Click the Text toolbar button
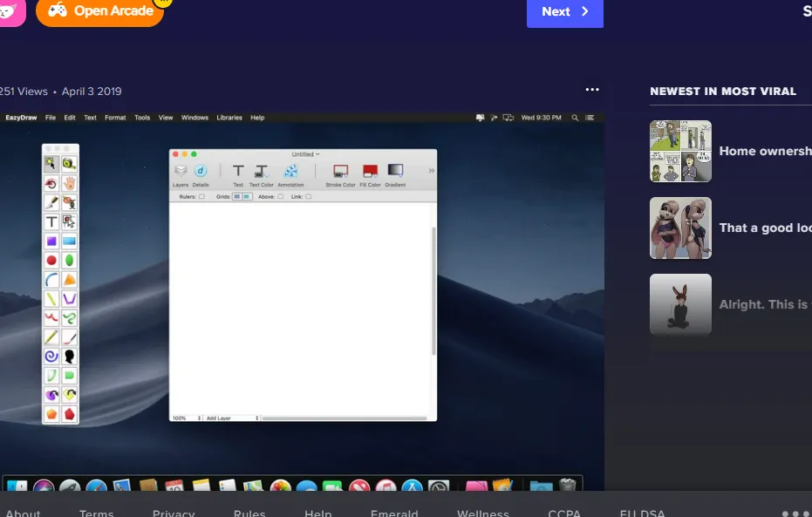This screenshot has width=812, height=517. coord(238,175)
